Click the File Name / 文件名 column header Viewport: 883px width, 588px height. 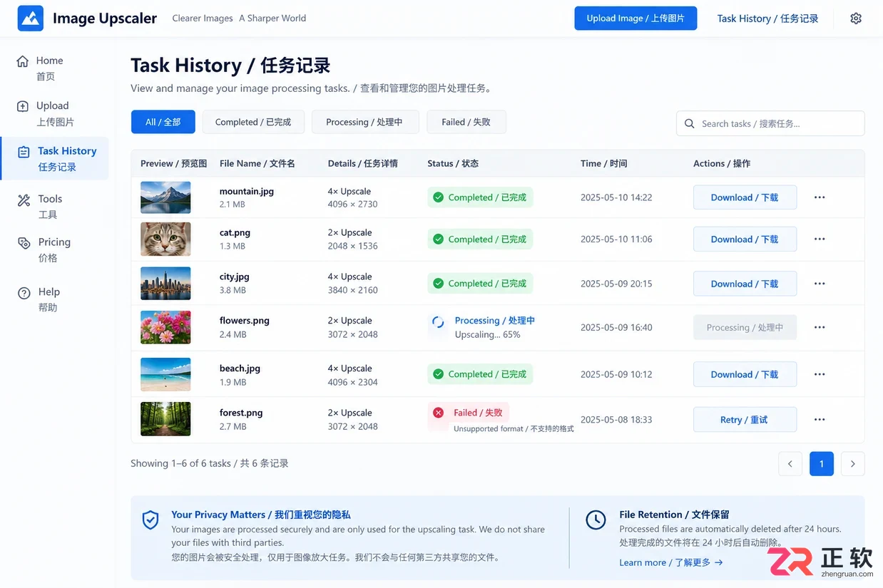[257, 163]
